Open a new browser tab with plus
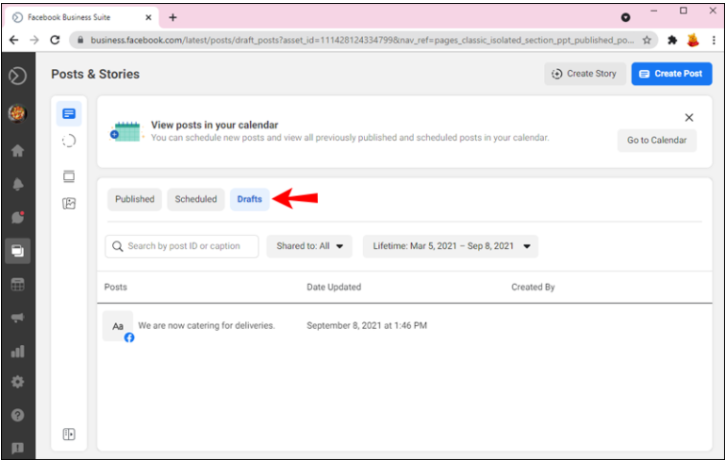 [173, 18]
